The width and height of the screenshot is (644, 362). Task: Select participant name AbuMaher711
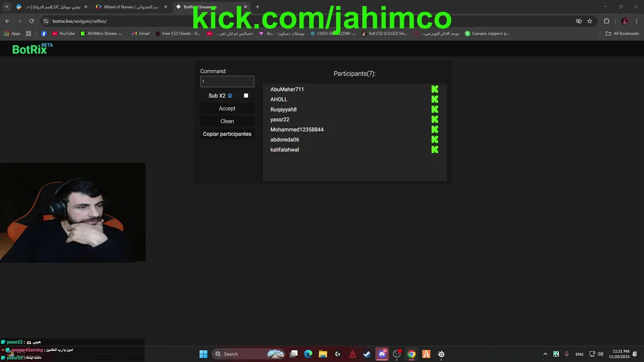(287, 89)
